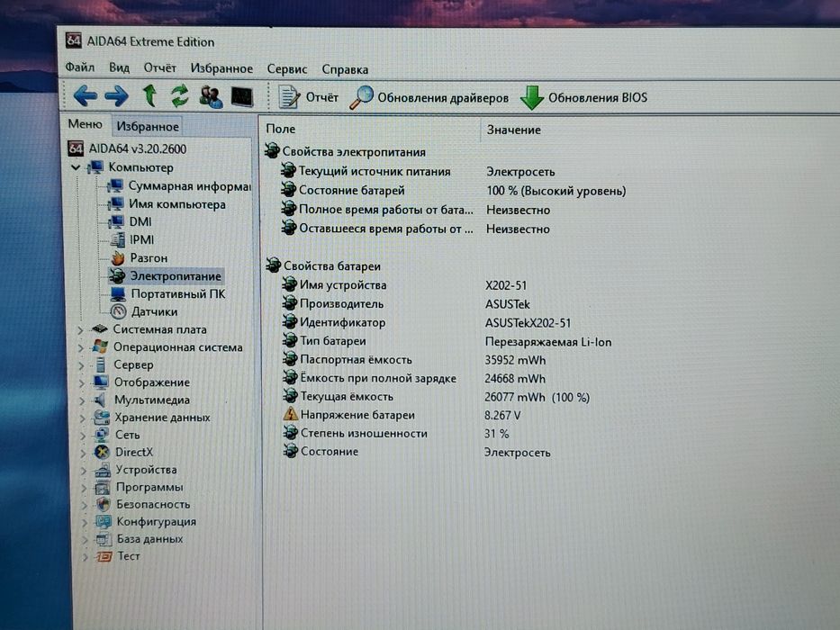Collapse the Компьютер tree node
Viewport: 840px width, 630px height.
point(76,167)
